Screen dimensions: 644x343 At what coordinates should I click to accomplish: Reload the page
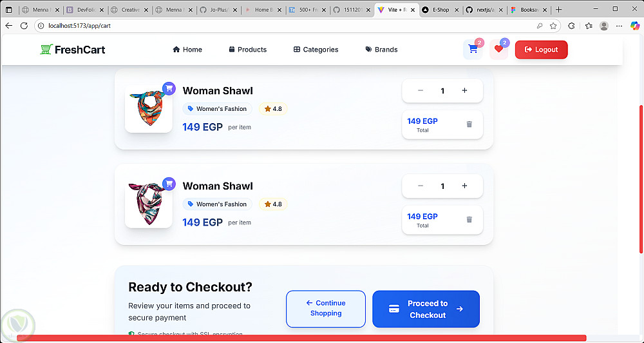point(24,26)
